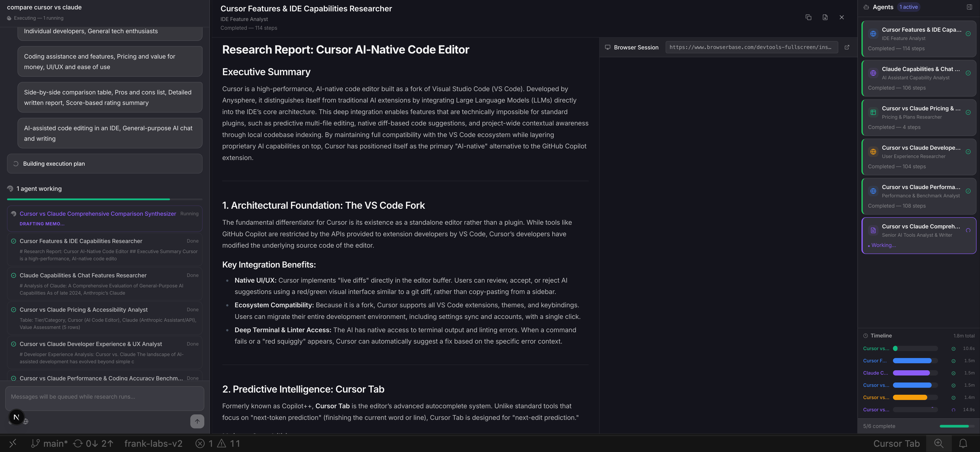Open Claude Capabilities & Chat agent card

click(918, 78)
